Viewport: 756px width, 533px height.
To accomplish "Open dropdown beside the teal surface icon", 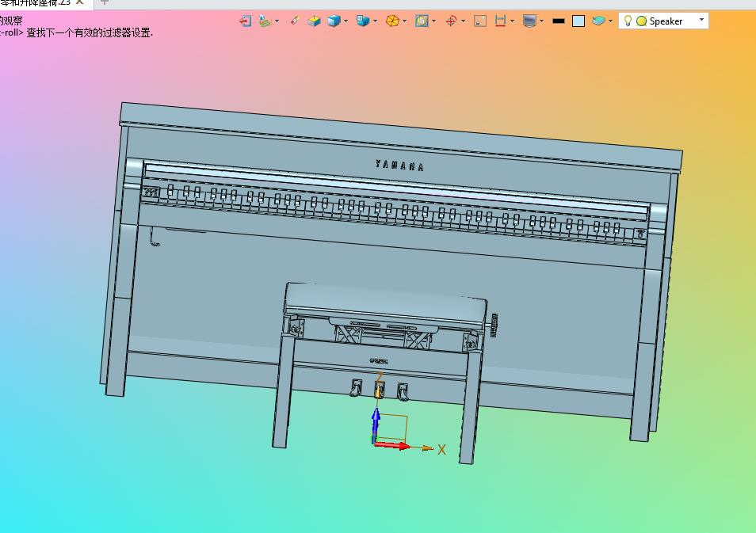I will tap(610, 21).
